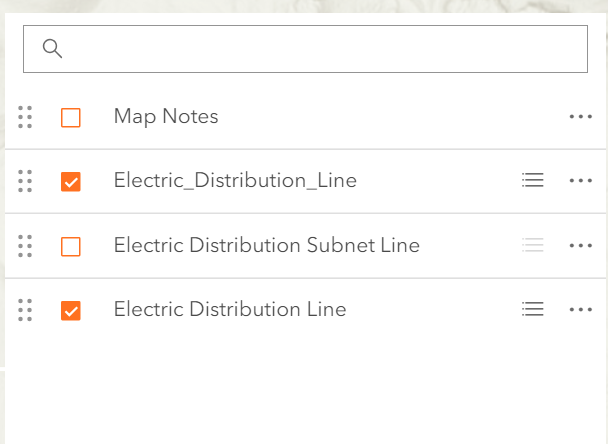Image resolution: width=608 pixels, height=444 pixels.
Task: Uncheck the bottom Electric Distribution Line checkbox
Action: click(x=71, y=310)
